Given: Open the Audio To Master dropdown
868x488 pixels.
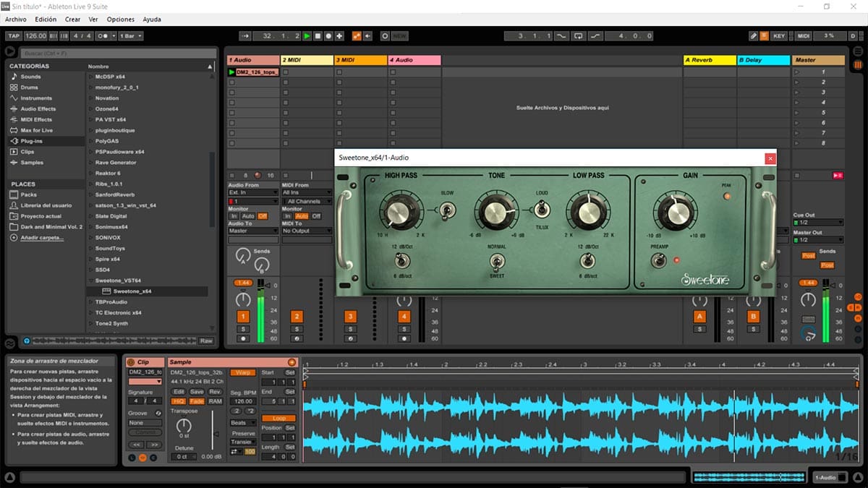Looking at the screenshot, I should pos(252,231).
